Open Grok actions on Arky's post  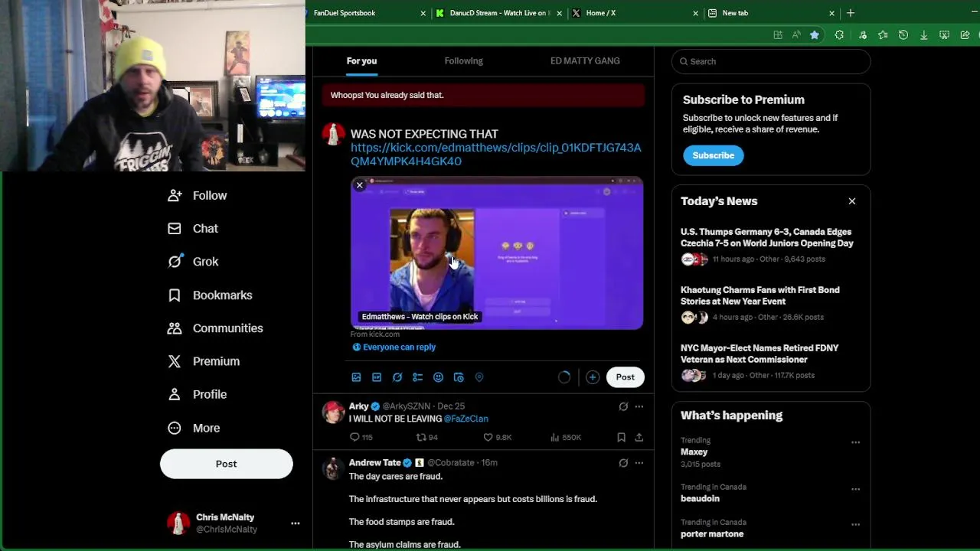point(623,406)
